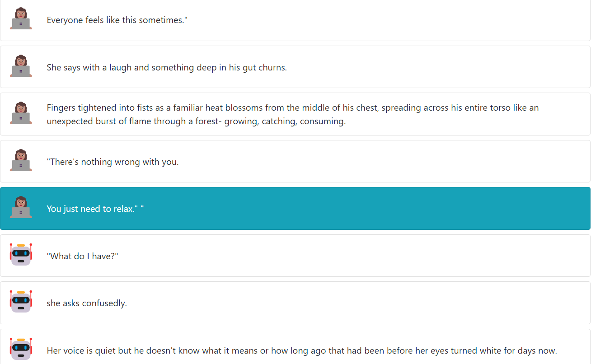Click the human avatar beside "Everyone feels like this sometimes"
Screen dimensions: 591x364
click(21, 19)
